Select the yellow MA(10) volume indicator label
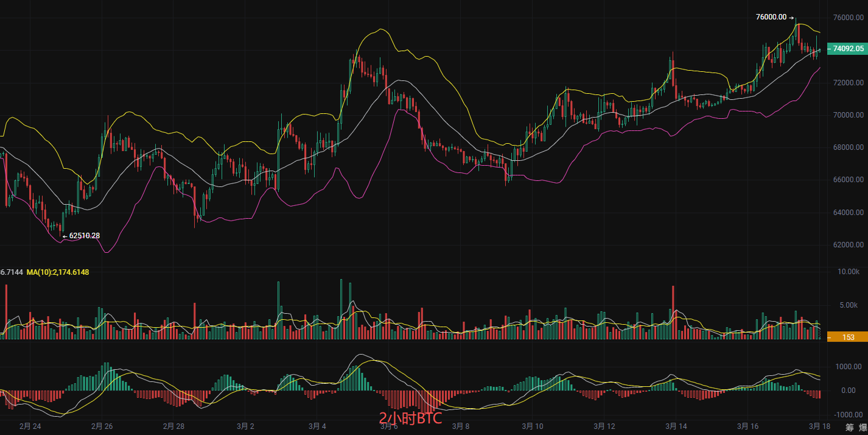 coord(58,272)
